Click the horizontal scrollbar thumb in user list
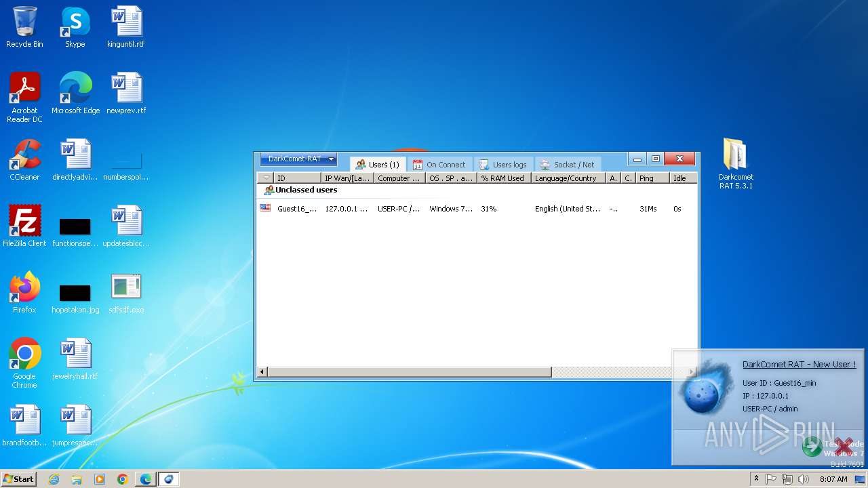This screenshot has width=868, height=488. point(410,371)
